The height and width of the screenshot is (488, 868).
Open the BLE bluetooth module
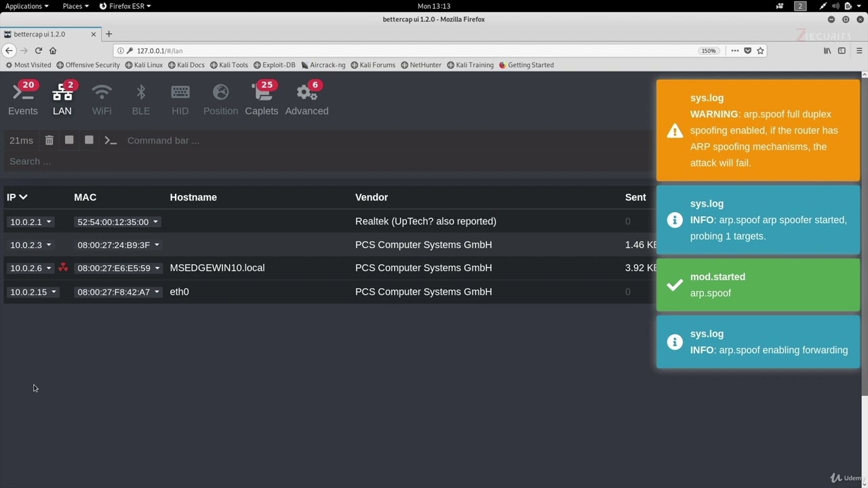[141, 99]
